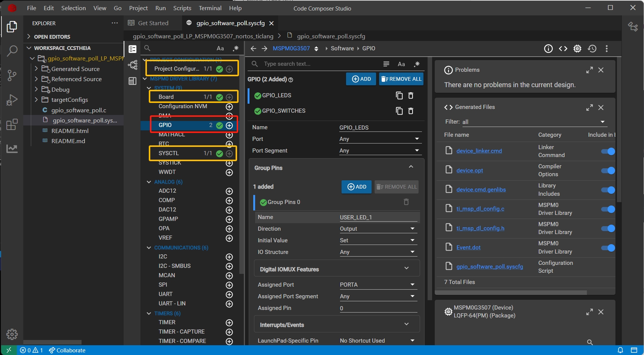Show device info in SysConfig toolbar
Image resolution: width=644 pixels, height=355 pixels.
(x=548, y=48)
